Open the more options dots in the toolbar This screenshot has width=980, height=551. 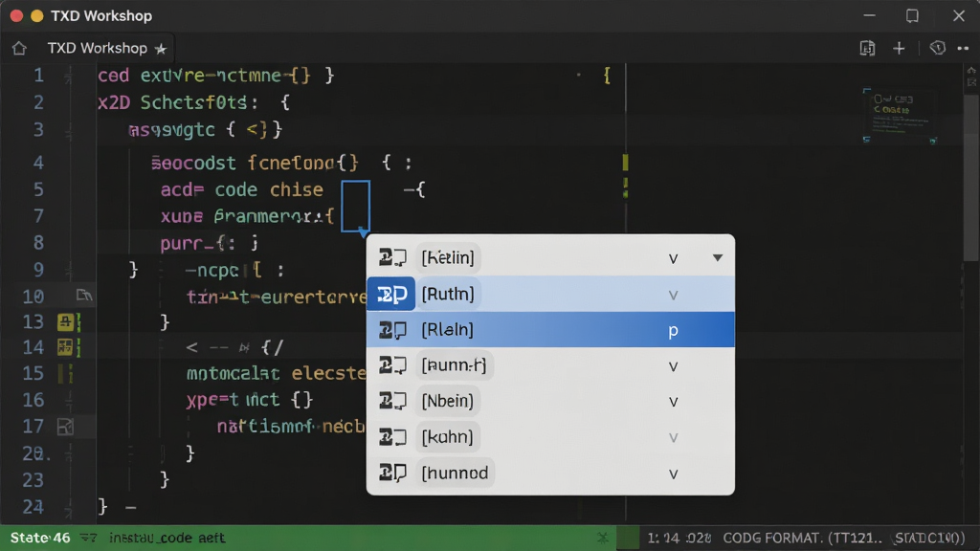pyautogui.click(x=963, y=48)
